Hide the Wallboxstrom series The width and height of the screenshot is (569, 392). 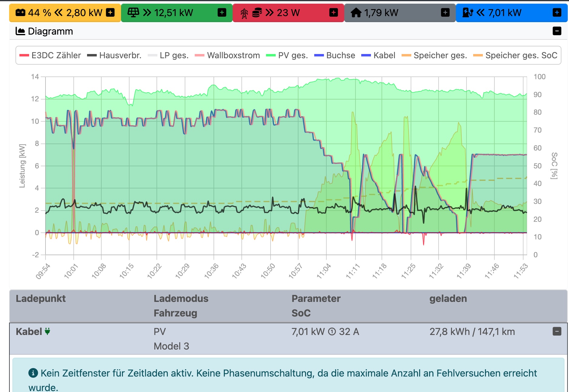click(227, 55)
